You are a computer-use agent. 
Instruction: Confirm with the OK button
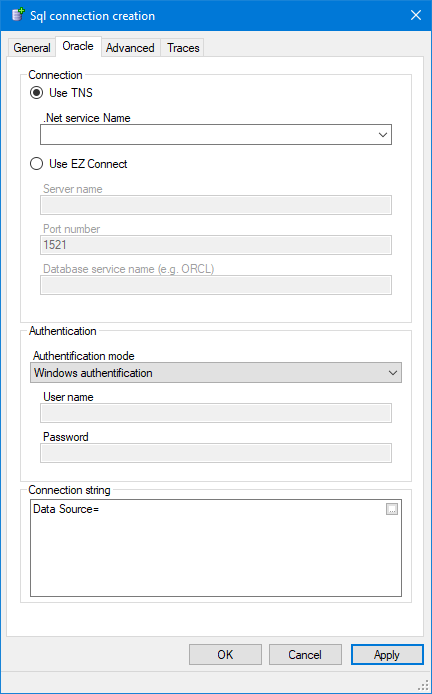tap(225, 655)
